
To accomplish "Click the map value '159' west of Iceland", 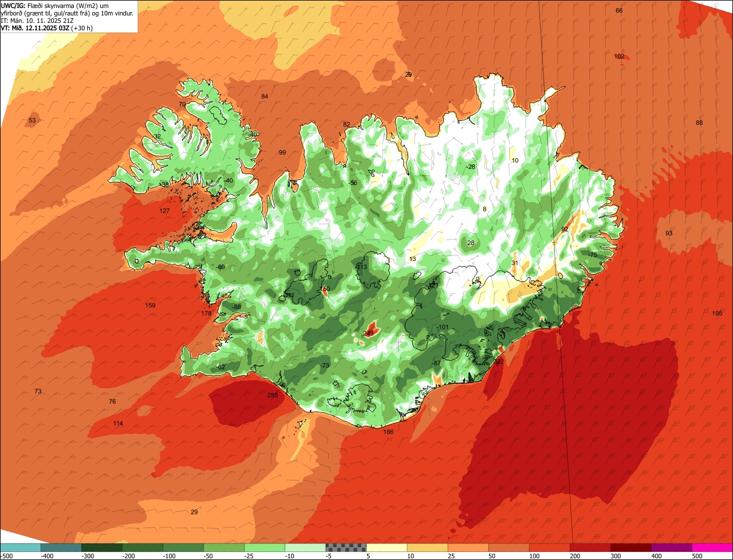I will coord(150,305).
